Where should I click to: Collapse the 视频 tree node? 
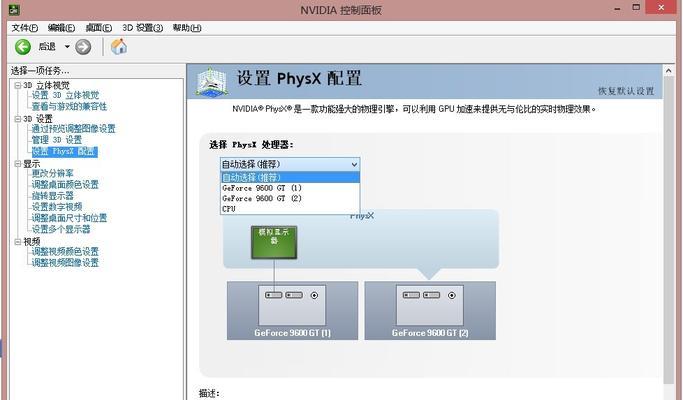(17, 241)
